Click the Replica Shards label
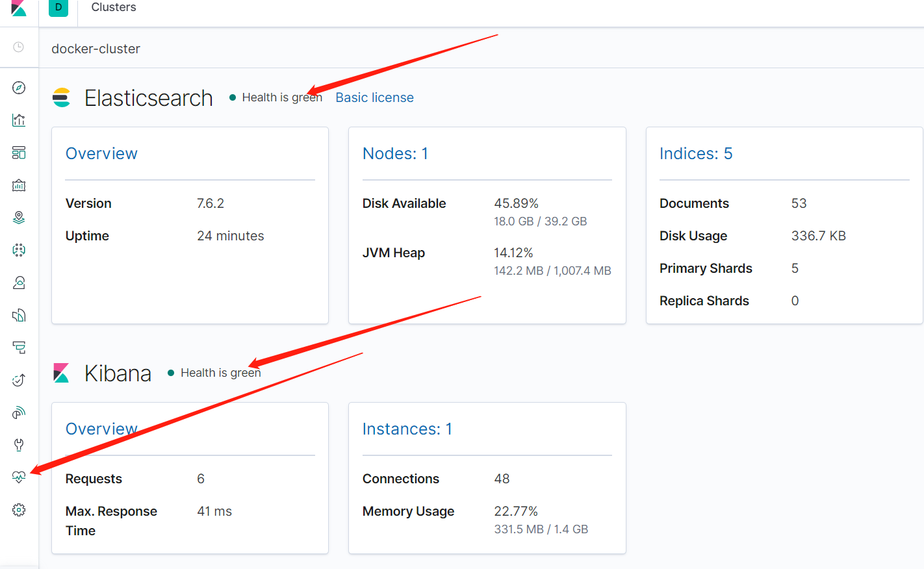This screenshot has height=569, width=924. pyautogui.click(x=704, y=301)
